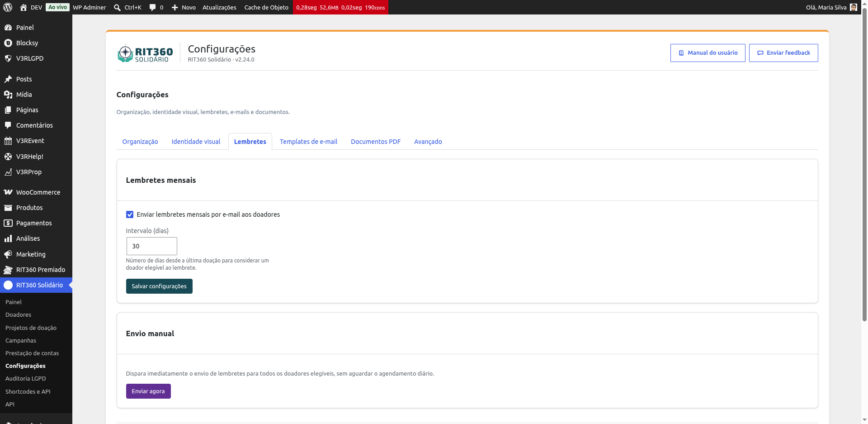Click Maria Silva's avatar in admin bar
Screen dimensions: 868x424
point(853,7)
